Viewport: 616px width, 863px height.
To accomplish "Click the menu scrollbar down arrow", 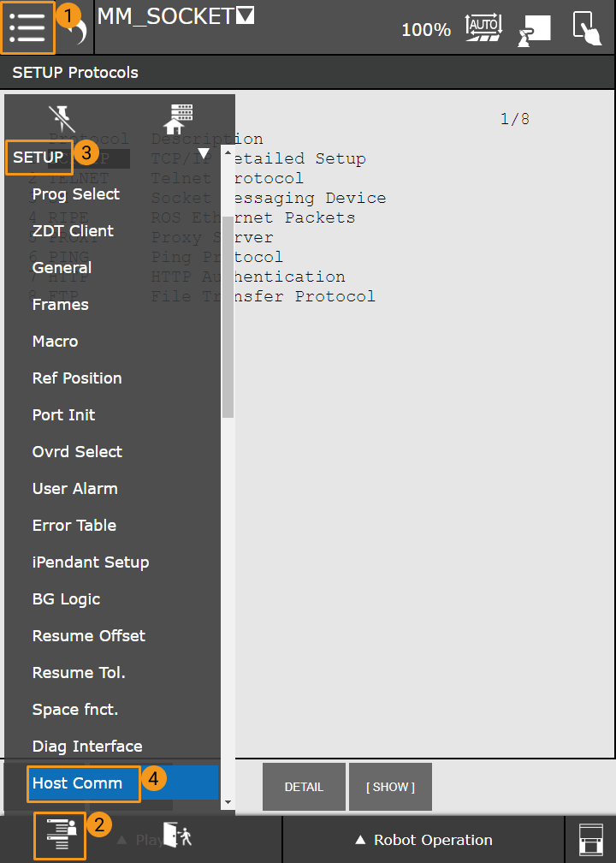I will (228, 802).
